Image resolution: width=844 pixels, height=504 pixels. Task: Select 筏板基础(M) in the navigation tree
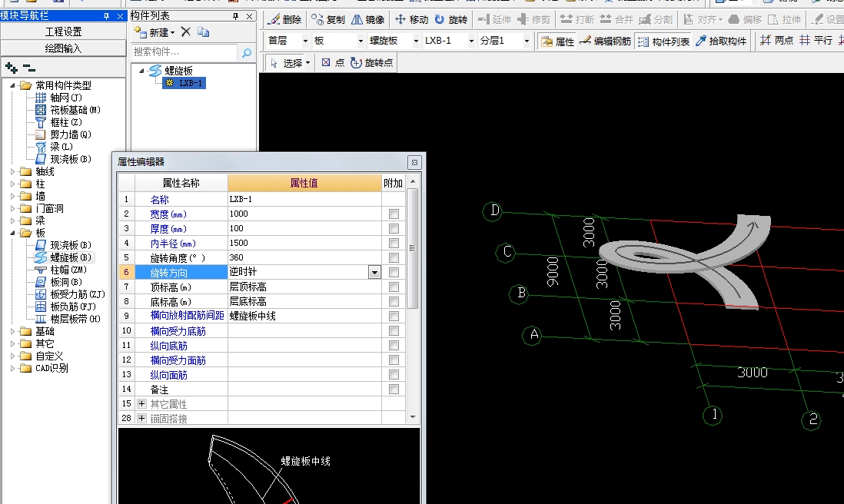pos(68,111)
